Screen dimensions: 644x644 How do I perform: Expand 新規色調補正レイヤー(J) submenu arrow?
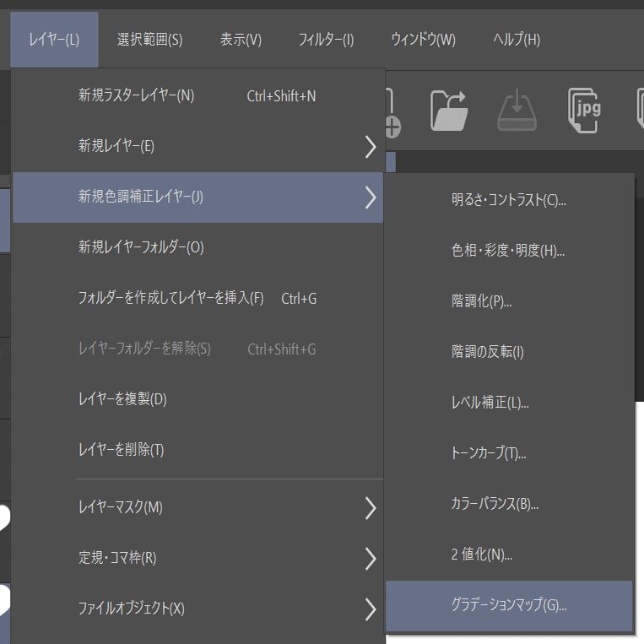point(371,198)
